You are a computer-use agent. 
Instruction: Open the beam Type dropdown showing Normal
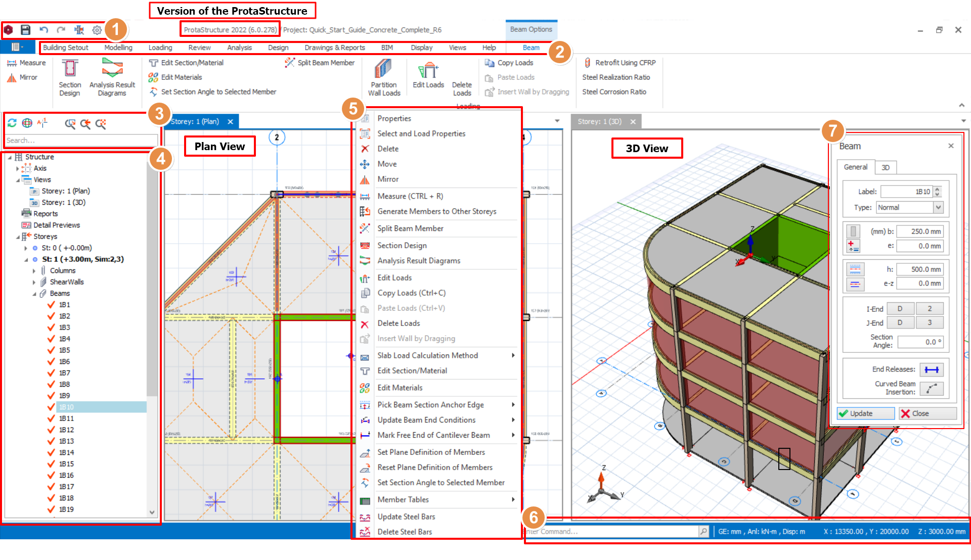938,207
